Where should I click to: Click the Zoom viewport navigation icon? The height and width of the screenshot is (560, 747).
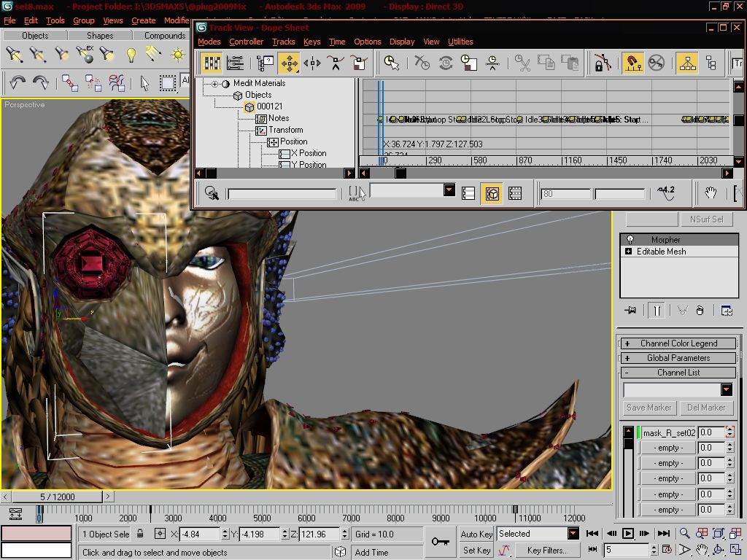(684, 534)
